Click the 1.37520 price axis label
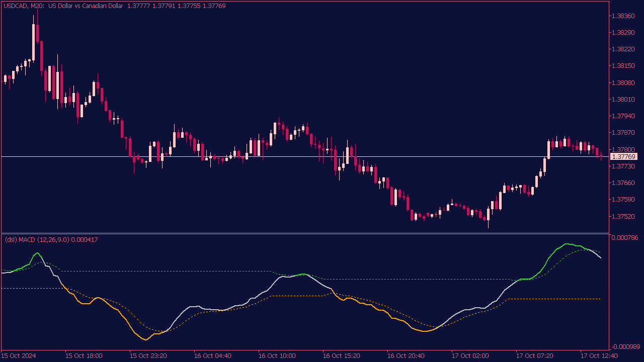The width and height of the screenshot is (644, 362). coord(623,216)
